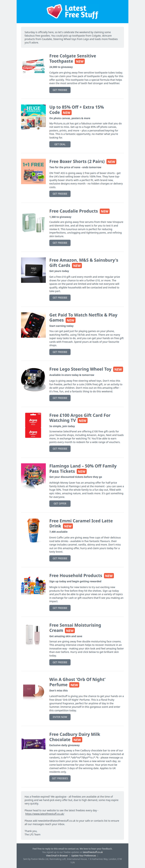Click GET FREEBIE under Sensai Moisturising Cream
This screenshot has width=145, height=868.
click(60, 662)
